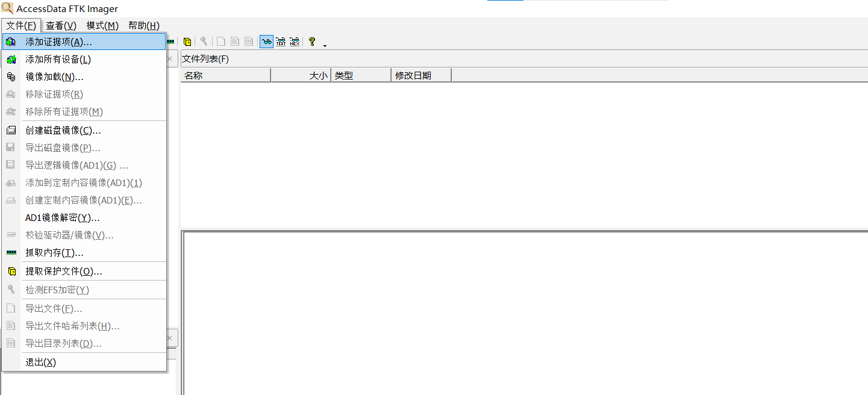This screenshot has height=395, width=868.
Task: Click the key icon beside 检测EFS加密
Action: pos(11,290)
